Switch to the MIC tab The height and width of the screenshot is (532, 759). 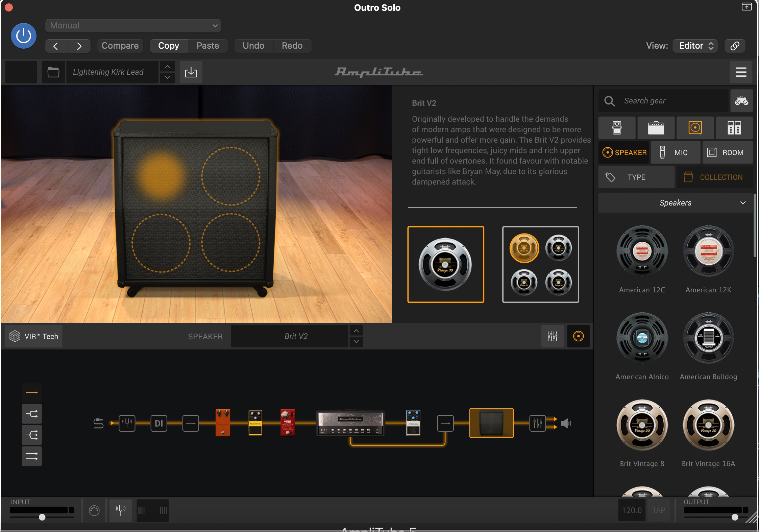point(676,152)
